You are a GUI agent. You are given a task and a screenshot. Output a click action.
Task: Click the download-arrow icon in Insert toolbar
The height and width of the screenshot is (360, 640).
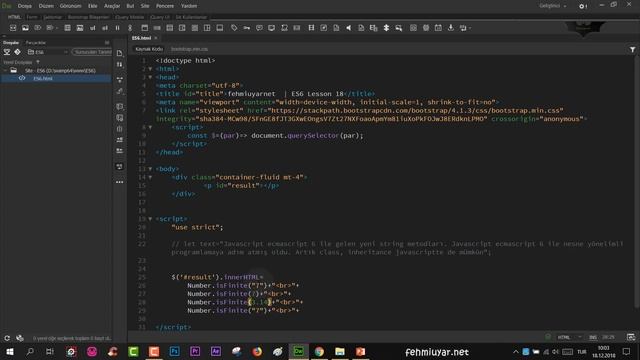click(451, 28)
